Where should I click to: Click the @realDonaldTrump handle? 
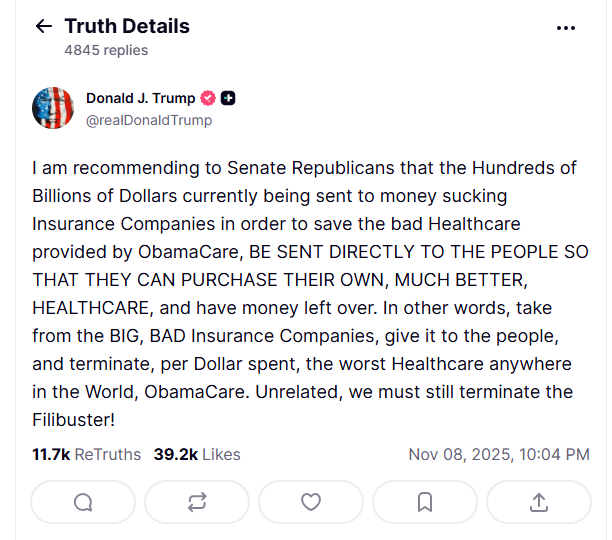(x=149, y=120)
